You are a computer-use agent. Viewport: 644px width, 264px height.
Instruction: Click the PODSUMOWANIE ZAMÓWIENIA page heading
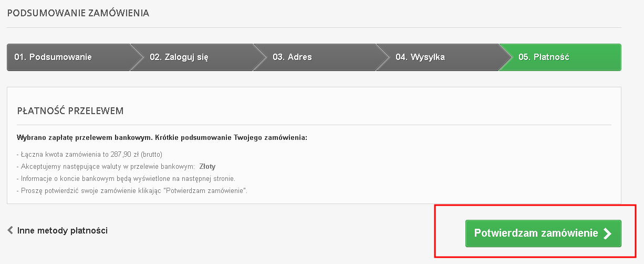78,13
